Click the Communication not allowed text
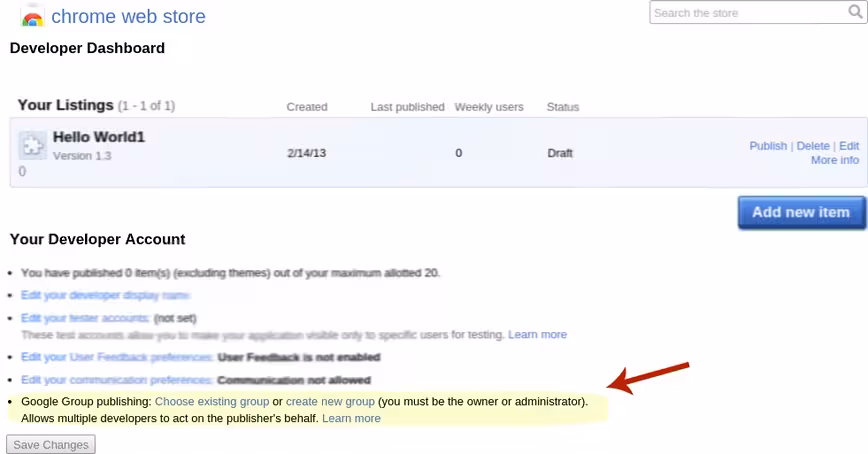The width and height of the screenshot is (868, 454). click(x=294, y=380)
